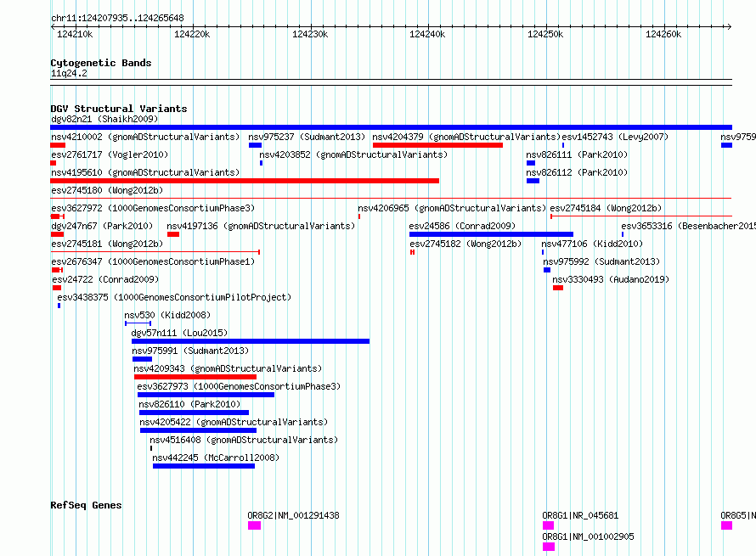756x556 pixels.
Task: Click the blue nsv826111 feature bar
Action: click(x=531, y=163)
